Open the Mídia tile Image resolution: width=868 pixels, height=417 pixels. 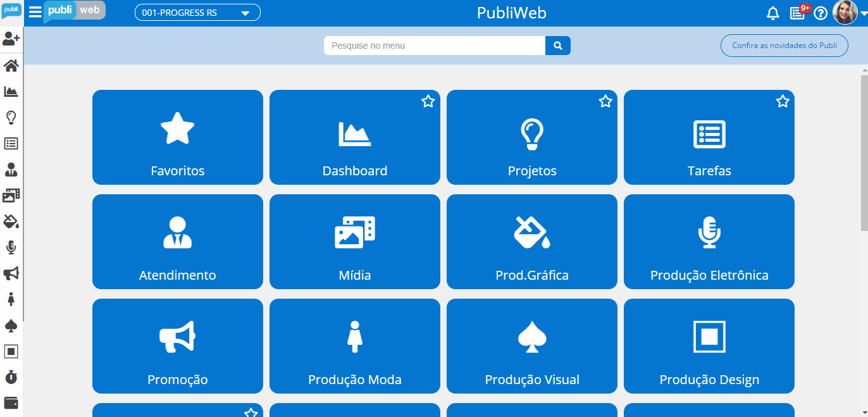[x=355, y=242]
